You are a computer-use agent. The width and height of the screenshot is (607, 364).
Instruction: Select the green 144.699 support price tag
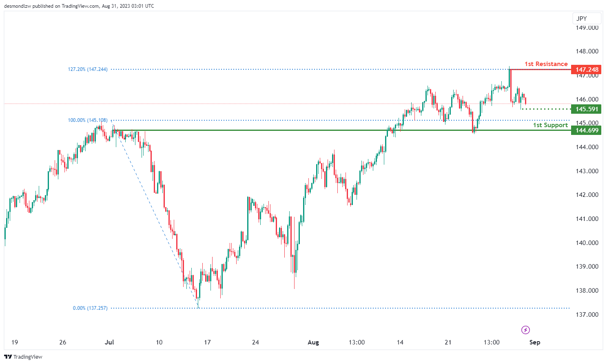[x=586, y=130]
